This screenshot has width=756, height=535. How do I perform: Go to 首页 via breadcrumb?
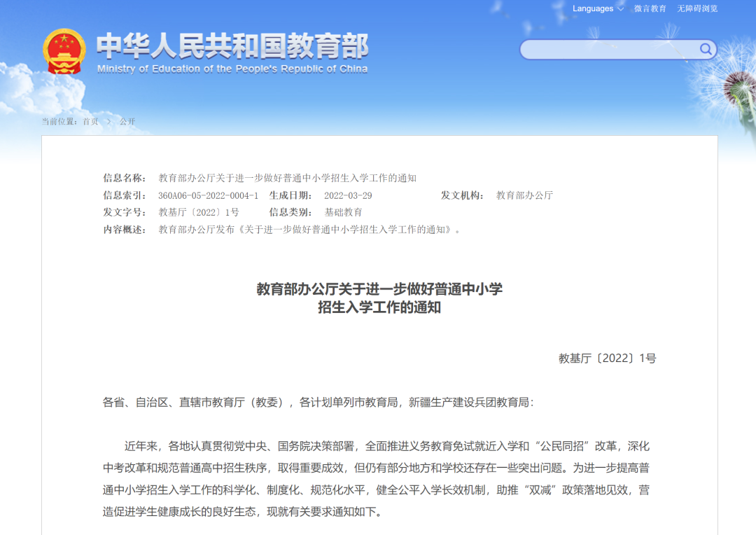coord(90,122)
